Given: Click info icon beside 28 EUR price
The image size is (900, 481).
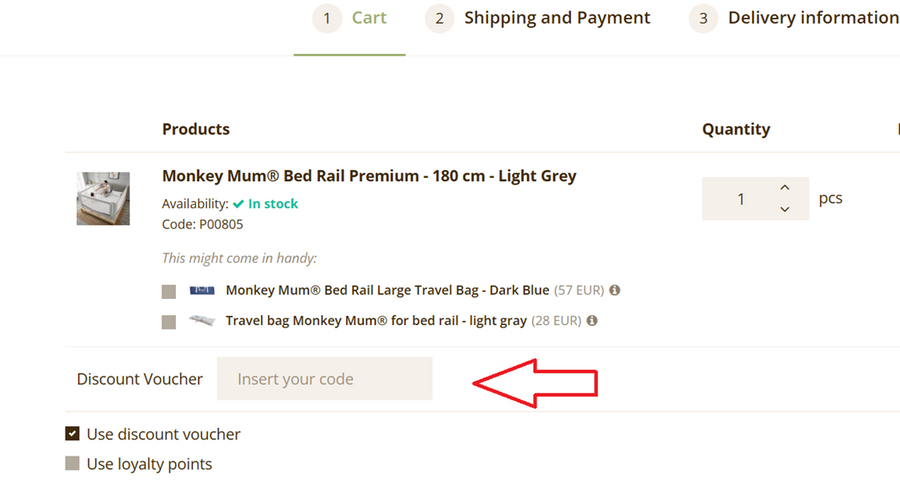Looking at the screenshot, I should pyautogui.click(x=593, y=321).
